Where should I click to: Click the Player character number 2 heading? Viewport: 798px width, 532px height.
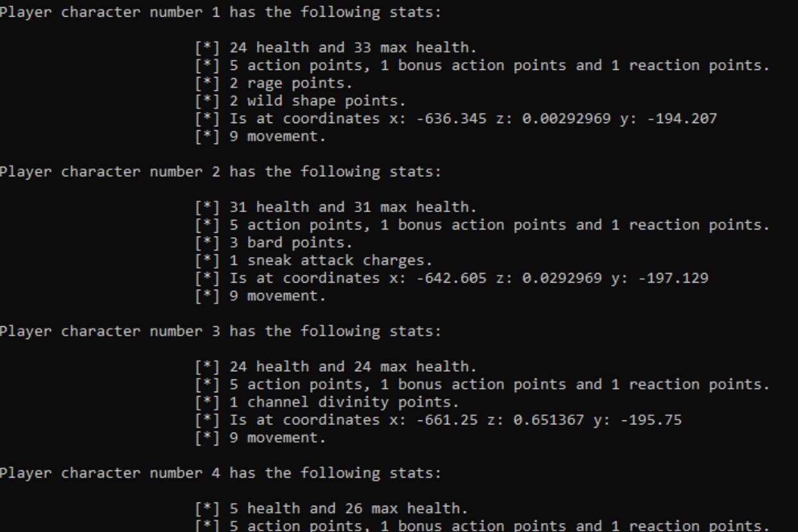coord(220,172)
